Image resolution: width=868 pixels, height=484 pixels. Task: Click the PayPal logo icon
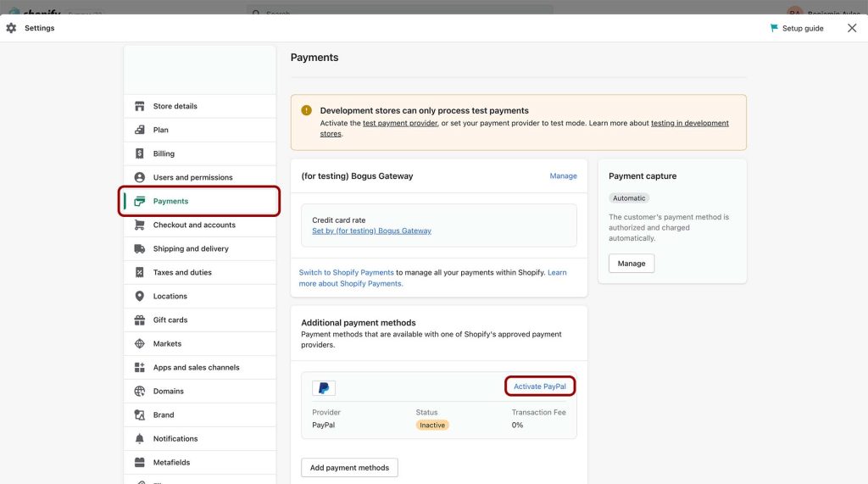tap(324, 388)
